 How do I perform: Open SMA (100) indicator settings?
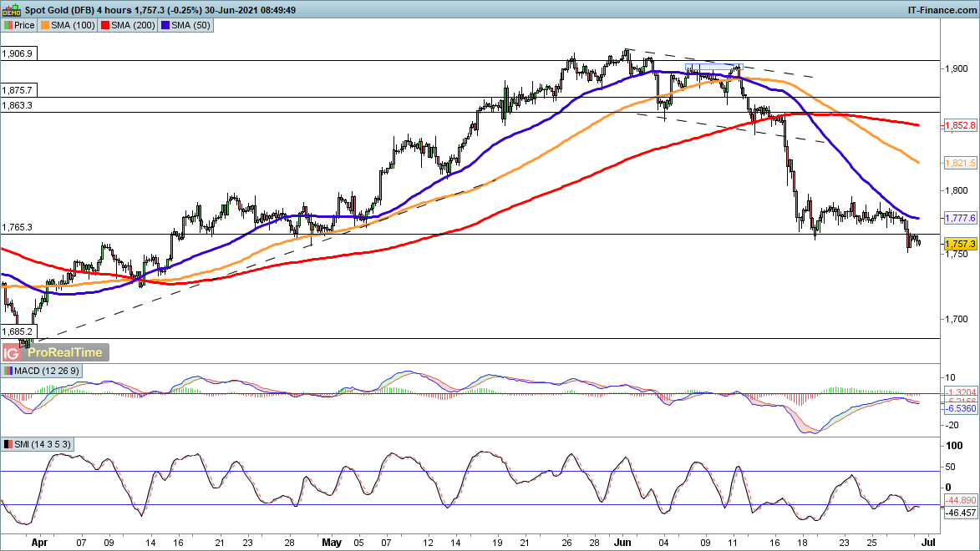[72, 25]
